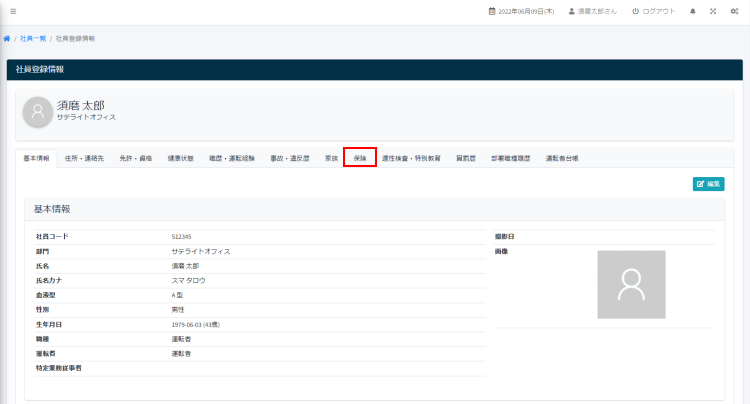Select the 家族 tab
Screen dimensions: 750x404
click(331, 158)
